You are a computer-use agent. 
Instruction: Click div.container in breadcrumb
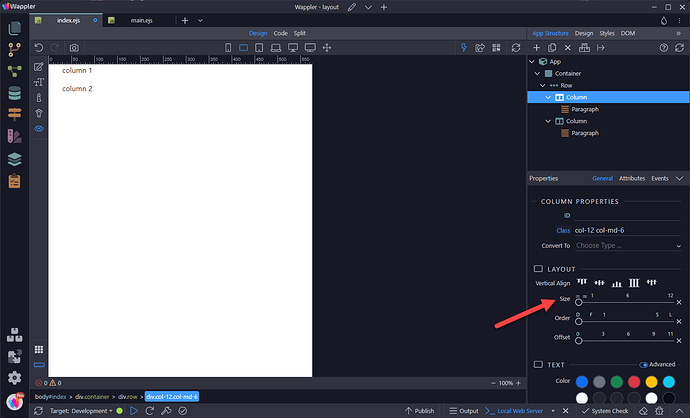[92, 396]
